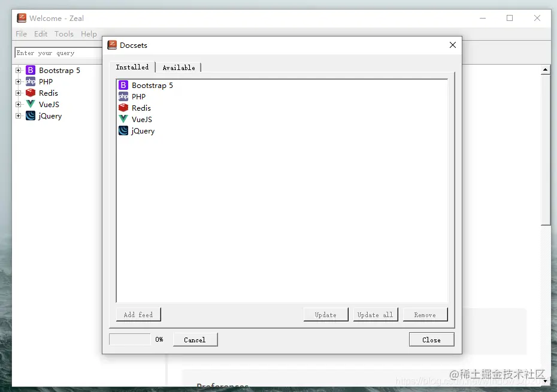Image resolution: width=557 pixels, height=392 pixels.
Task: Close the Docsets dialog with X
Action: (453, 45)
